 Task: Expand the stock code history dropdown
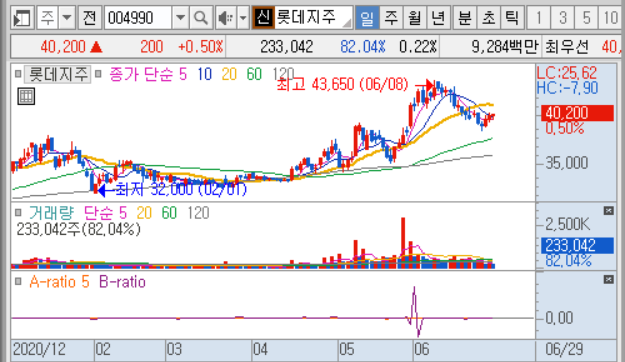point(180,18)
